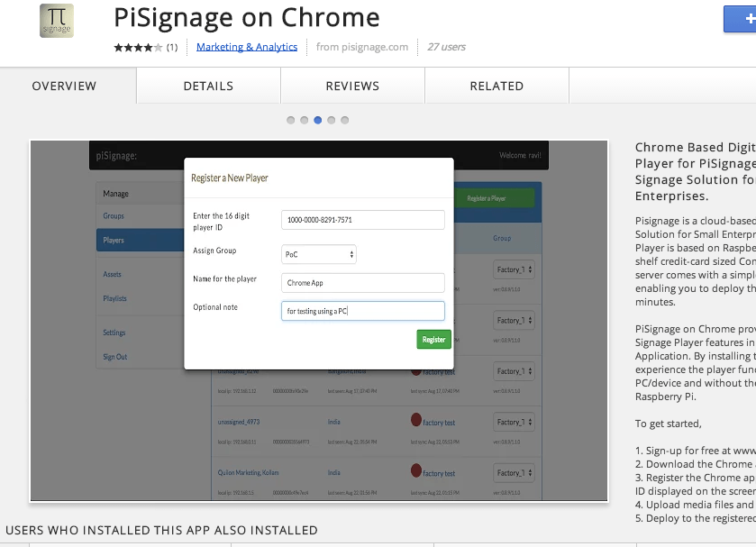
Task: Click the Optional note text field
Action: (362, 311)
